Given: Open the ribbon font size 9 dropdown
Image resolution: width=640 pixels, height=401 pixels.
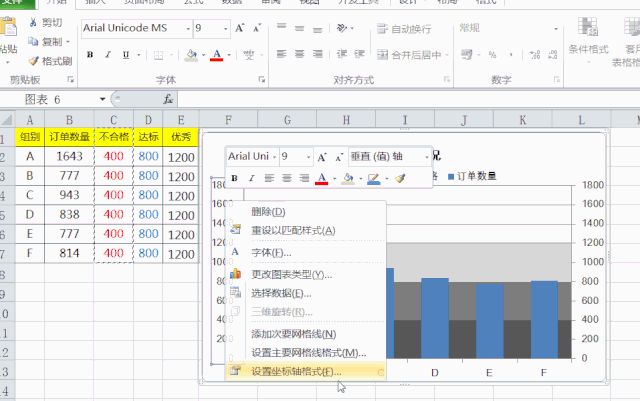Looking at the screenshot, I should 225,29.
